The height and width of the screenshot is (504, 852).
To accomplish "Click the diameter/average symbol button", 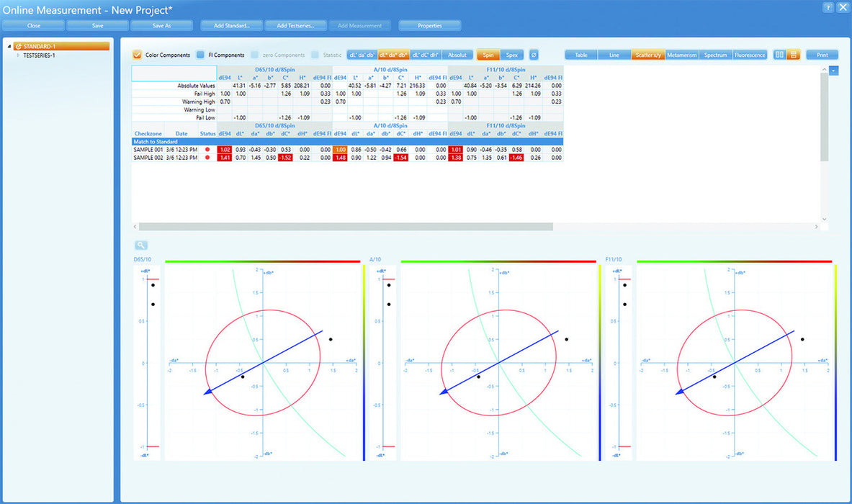I will pyautogui.click(x=534, y=55).
